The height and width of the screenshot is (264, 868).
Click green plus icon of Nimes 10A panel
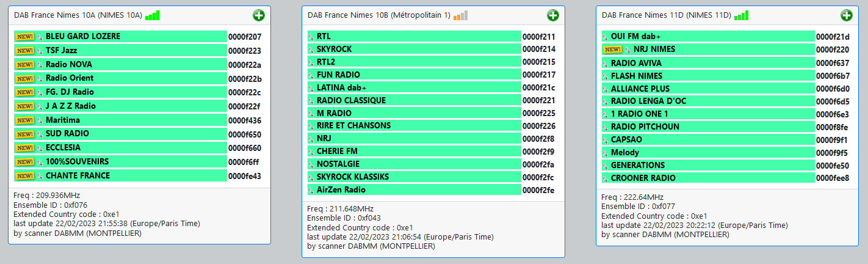point(259,15)
